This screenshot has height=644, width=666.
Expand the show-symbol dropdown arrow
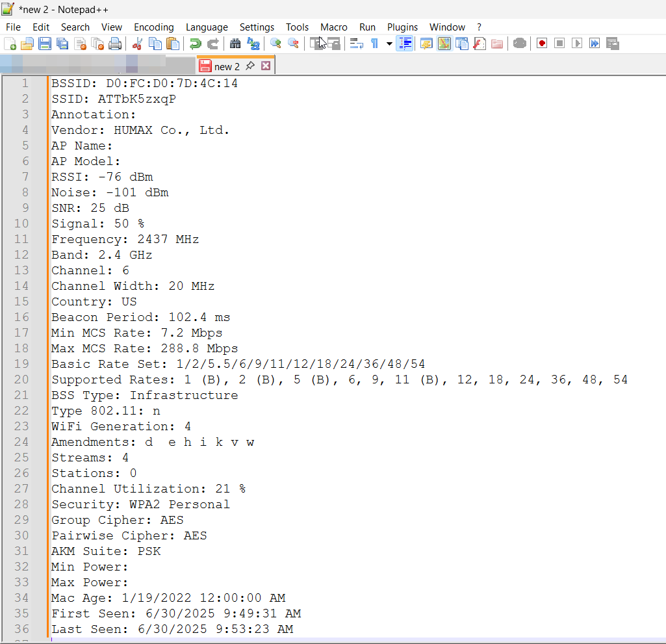pyautogui.click(x=389, y=44)
